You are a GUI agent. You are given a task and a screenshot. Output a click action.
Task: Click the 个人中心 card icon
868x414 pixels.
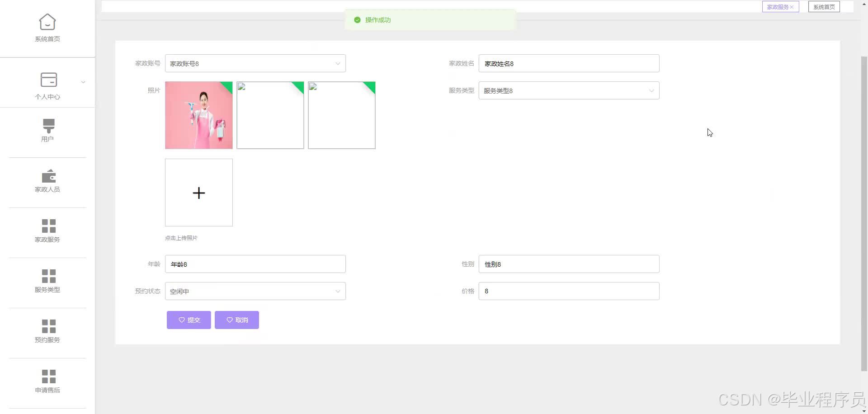tap(48, 80)
